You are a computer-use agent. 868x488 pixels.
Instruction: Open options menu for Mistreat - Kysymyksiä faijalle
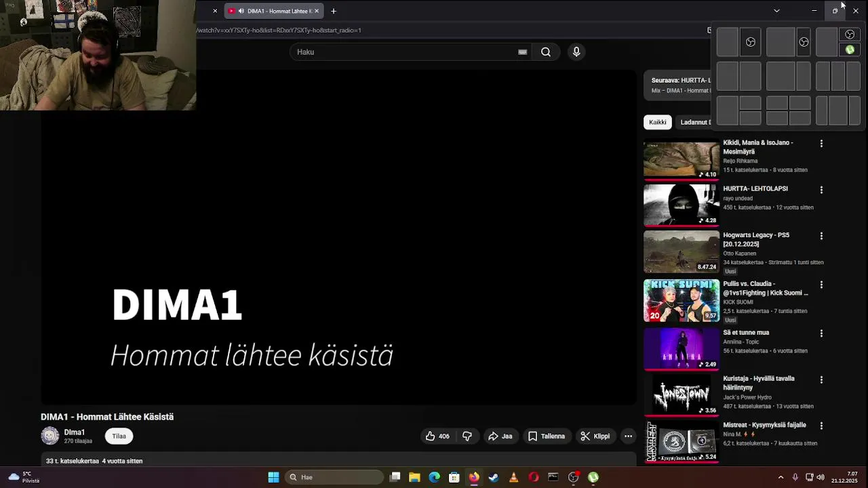(821, 426)
